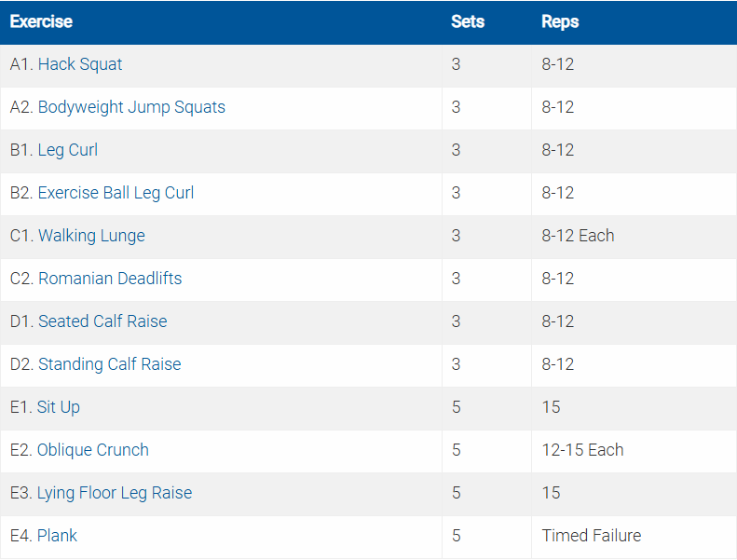Select the Exercise Ball Leg Curl link

pos(116,194)
